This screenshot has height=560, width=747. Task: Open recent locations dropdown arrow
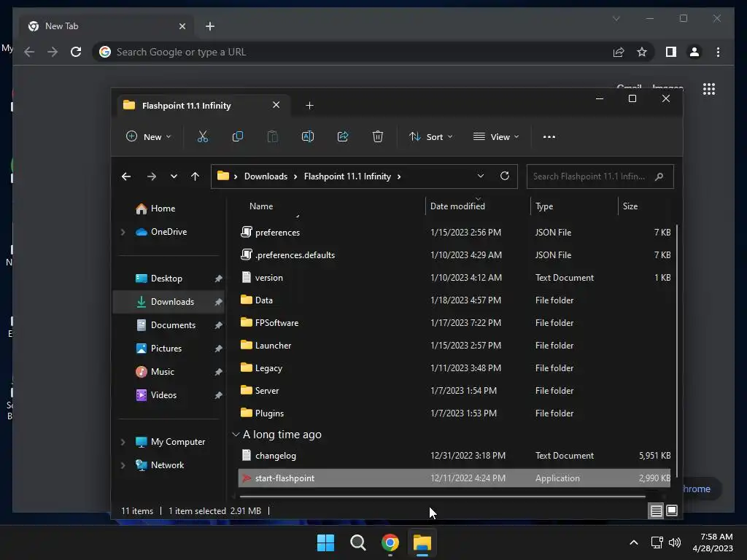[174, 176]
